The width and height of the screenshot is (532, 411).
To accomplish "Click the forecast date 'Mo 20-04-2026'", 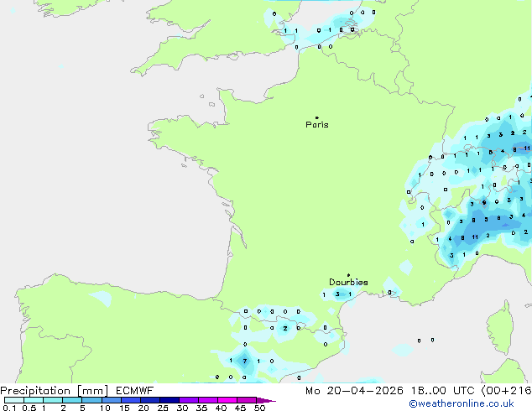I will pos(354,391).
